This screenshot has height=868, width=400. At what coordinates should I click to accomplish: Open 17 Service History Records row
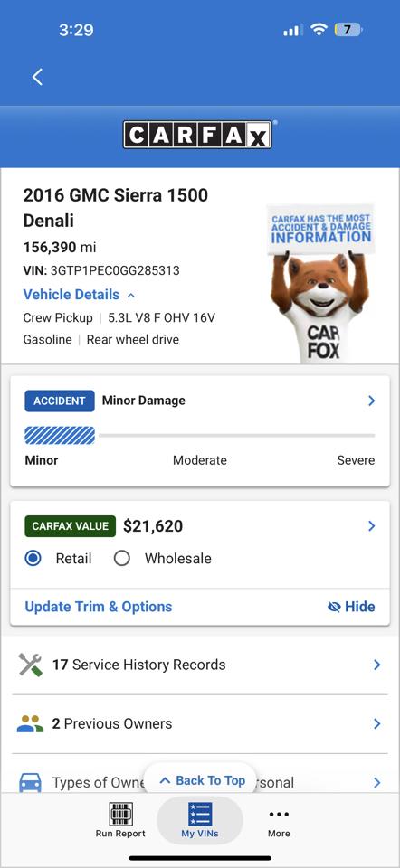tap(200, 665)
